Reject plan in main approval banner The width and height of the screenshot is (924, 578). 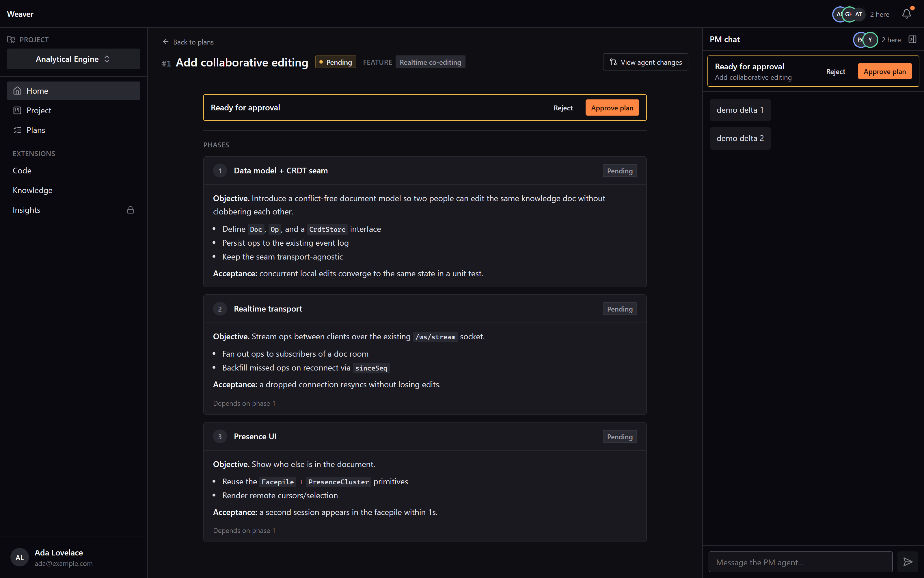(563, 108)
